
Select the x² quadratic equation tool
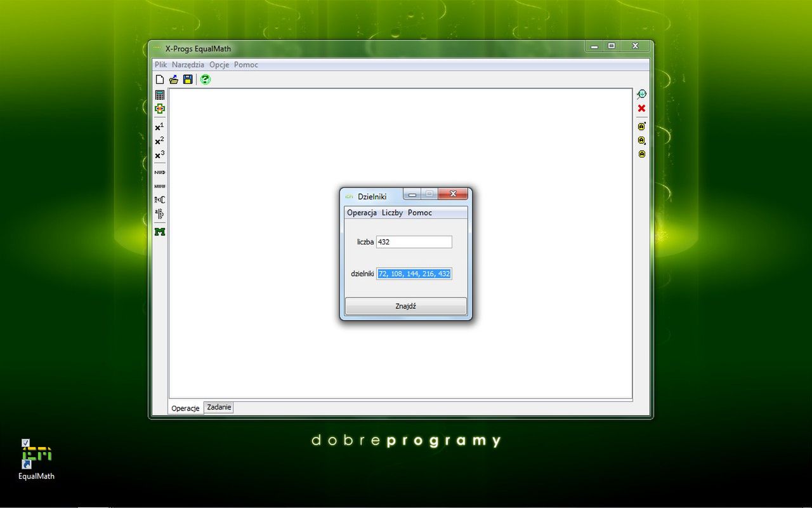point(160,141)
